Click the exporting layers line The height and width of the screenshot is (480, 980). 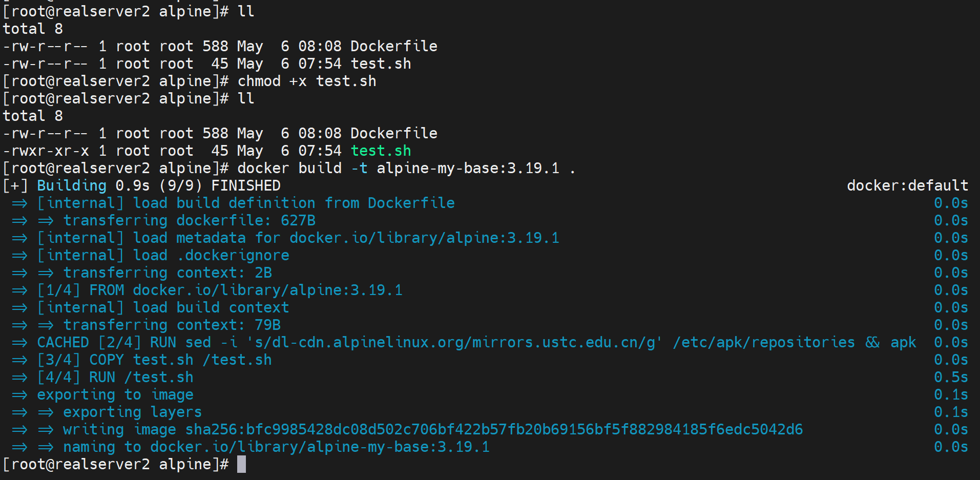[132, 412]
